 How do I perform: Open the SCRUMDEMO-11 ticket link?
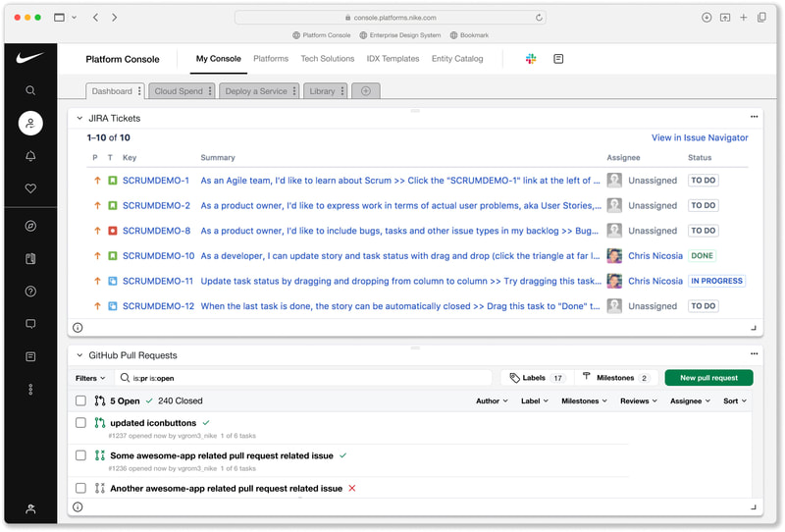click(x=158, y=281)
